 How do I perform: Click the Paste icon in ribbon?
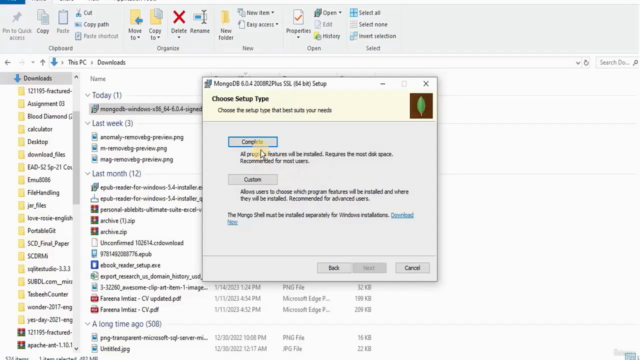point(63,22)
